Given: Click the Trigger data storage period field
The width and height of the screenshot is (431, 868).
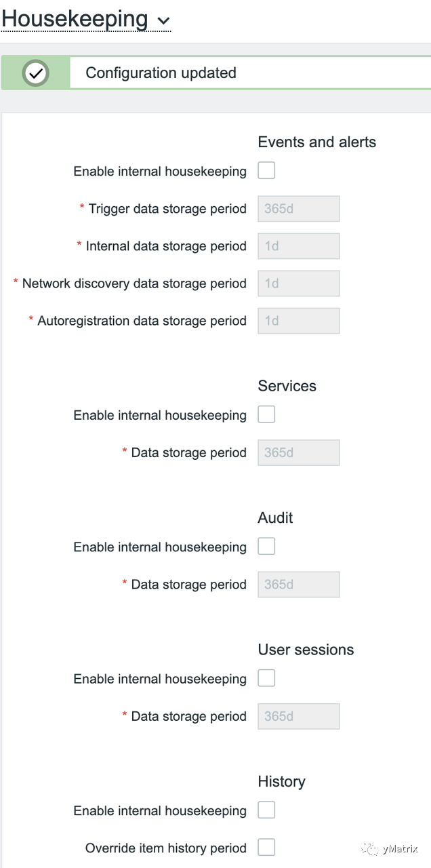Looking at the screenshot, I should point(298,209).
